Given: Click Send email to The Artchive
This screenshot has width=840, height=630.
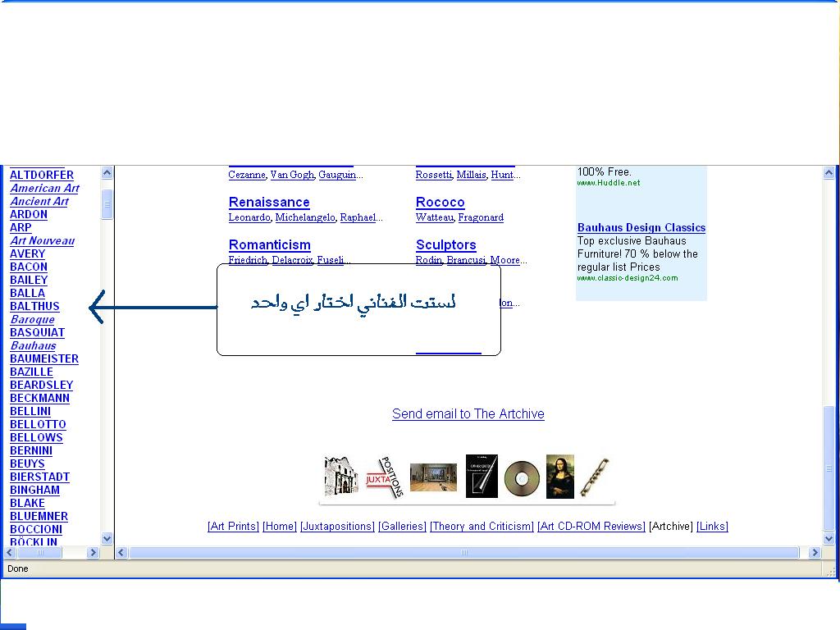Looking at the screenshot, I should (x=468, y=414).
